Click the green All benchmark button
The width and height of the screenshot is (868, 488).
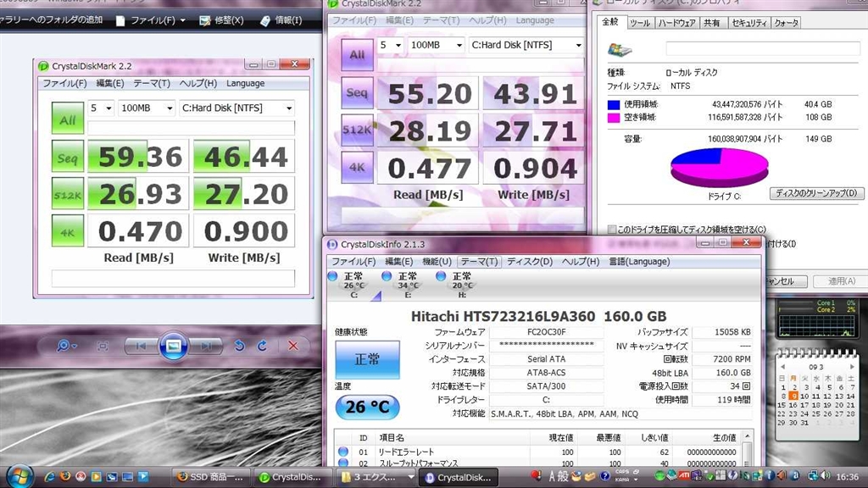68,118
